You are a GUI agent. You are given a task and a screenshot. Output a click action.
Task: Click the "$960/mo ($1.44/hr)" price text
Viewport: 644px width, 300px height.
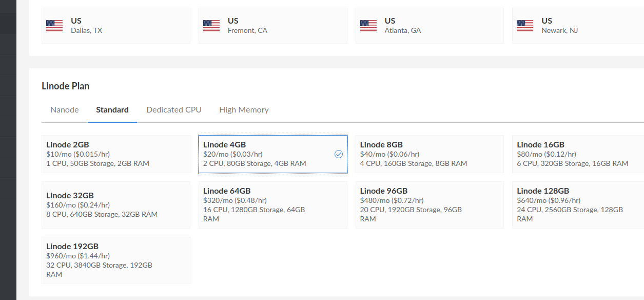tap(78, 256)
